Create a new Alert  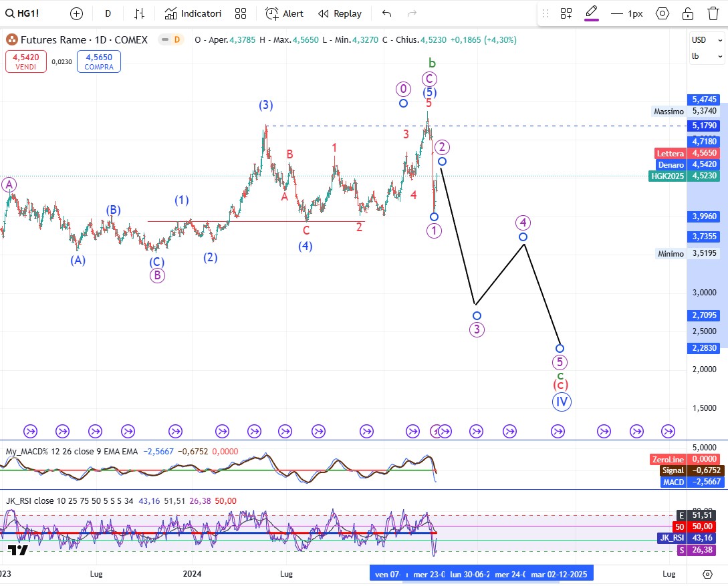point(284,13)
